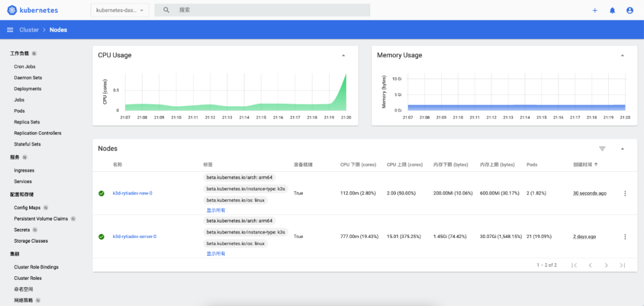Go to last page of nodes

pyautogui.click(x=622, y=265)
